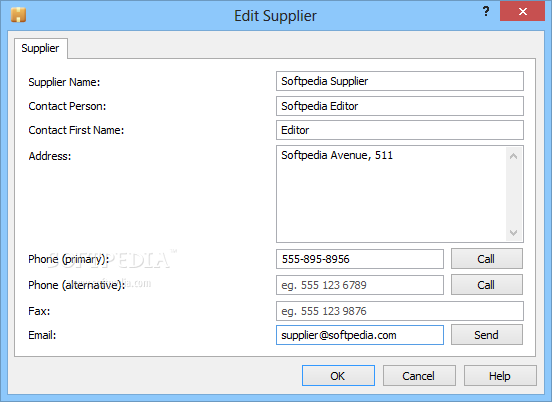
Task: Click the "Phone (primary):" label
Action: (x=68, y=259)
